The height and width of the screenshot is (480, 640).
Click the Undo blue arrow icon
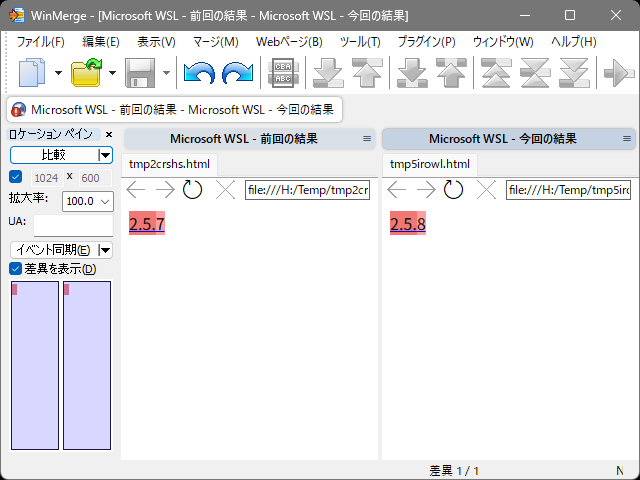click(x=199, y=73)
